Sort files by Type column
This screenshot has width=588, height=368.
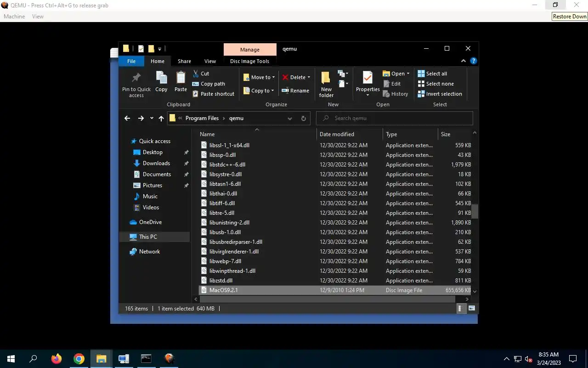(x=410, y=134)
